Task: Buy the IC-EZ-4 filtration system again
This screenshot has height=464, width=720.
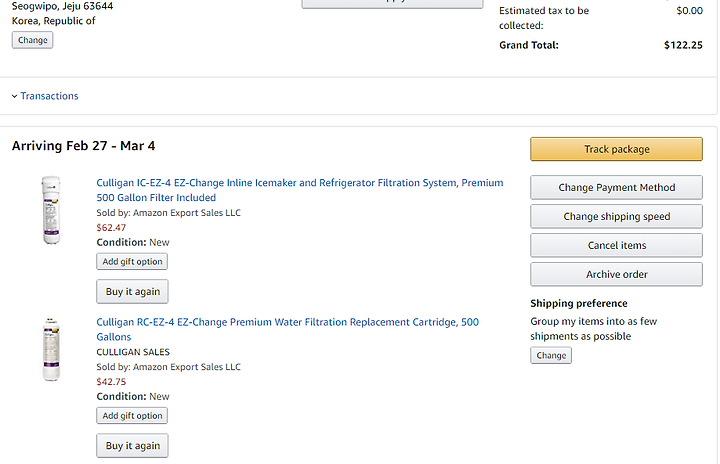Action: click(x=133, y=292)
